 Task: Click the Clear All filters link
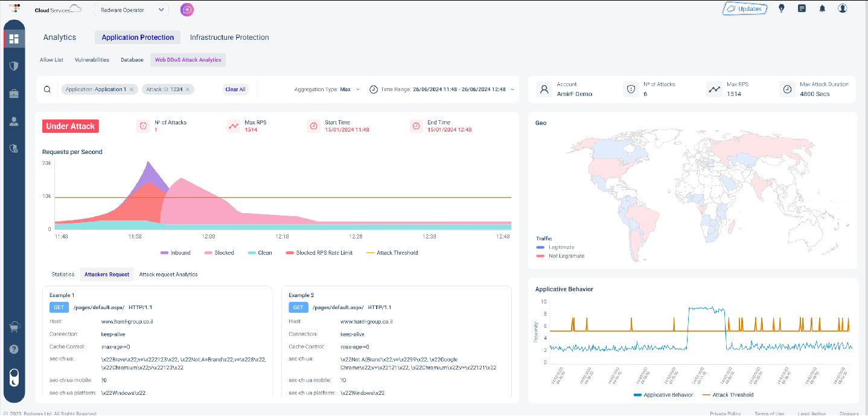(235, 89)
